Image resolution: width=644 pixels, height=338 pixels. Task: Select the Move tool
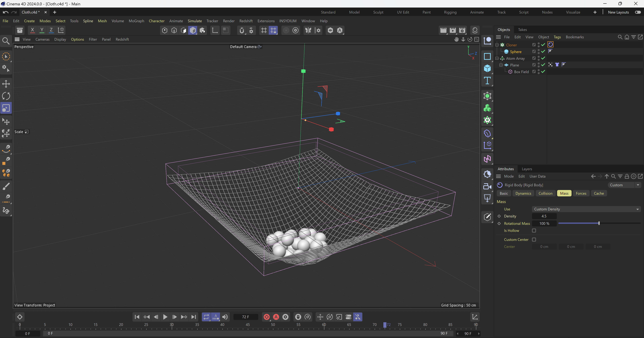coord(6,84)
